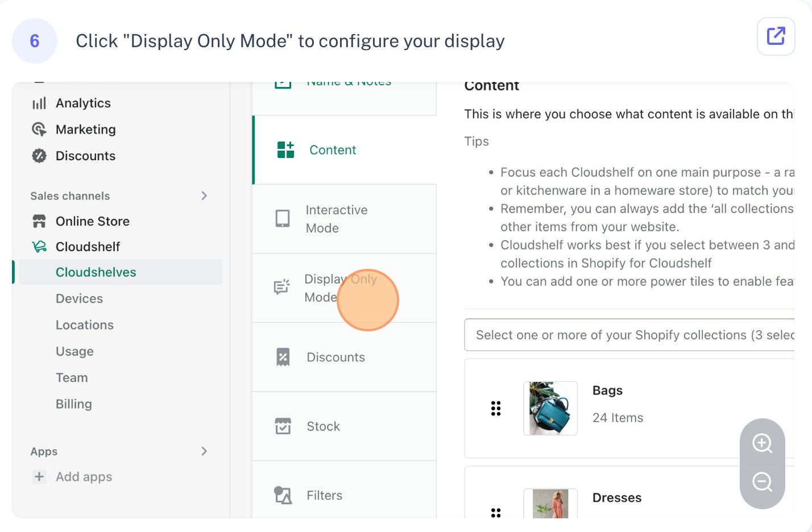Click the Discounts badge icon in sidebar
The width and height of the screenshot is (812, 532).
39,156
